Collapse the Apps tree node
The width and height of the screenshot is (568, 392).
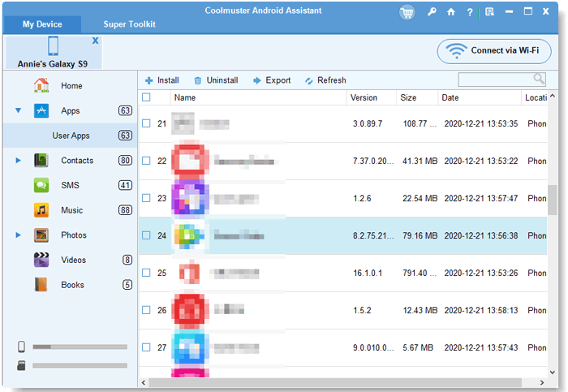click(18, 111)
